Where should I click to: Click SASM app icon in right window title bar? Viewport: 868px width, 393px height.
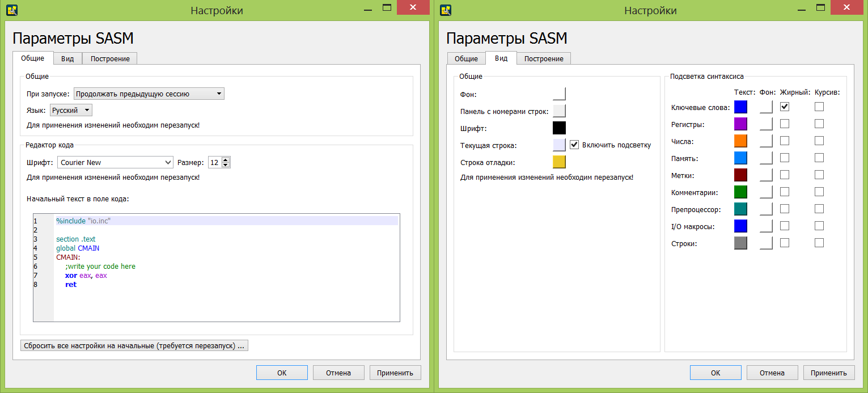click(x=446, y=10)
